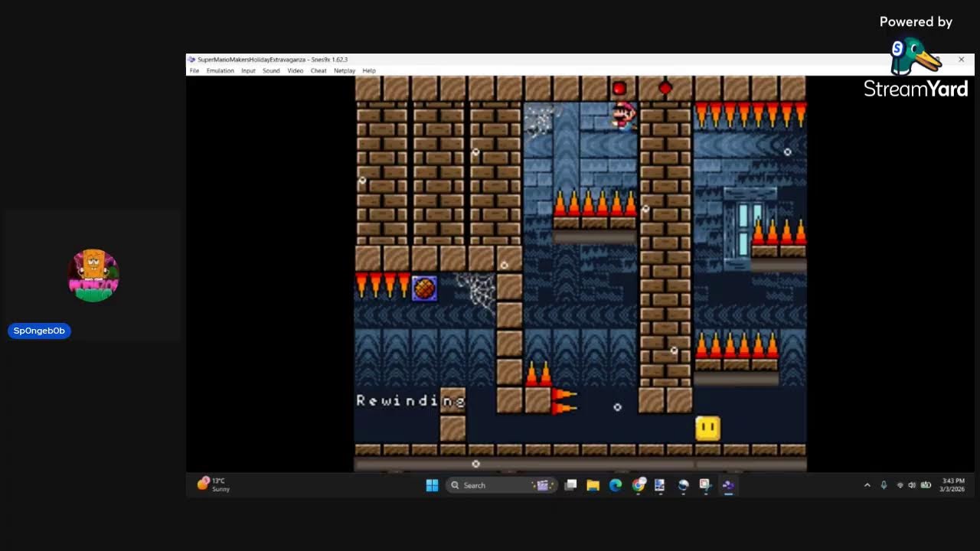The height and width of the screenshot is (551, 980).
Task: Click the Rewinding status text
Action: click(410, 400)
